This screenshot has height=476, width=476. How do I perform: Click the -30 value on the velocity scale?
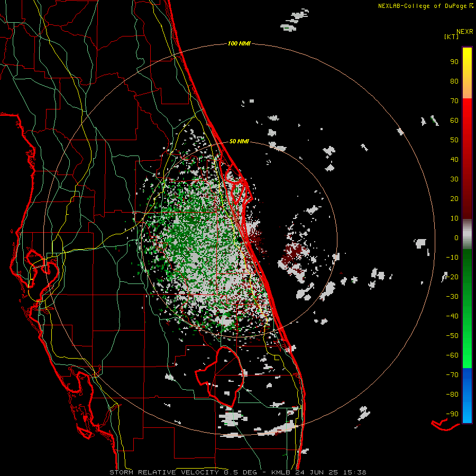[x=452, y=297]
